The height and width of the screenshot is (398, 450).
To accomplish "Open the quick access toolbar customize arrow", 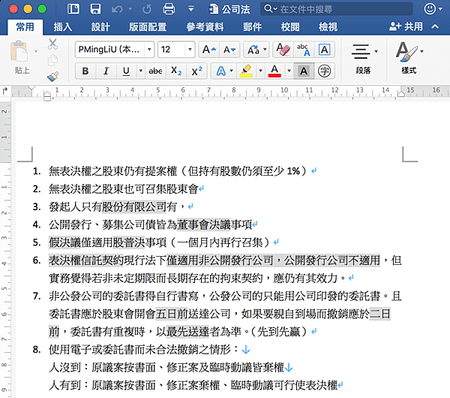I will coord(191,9).
